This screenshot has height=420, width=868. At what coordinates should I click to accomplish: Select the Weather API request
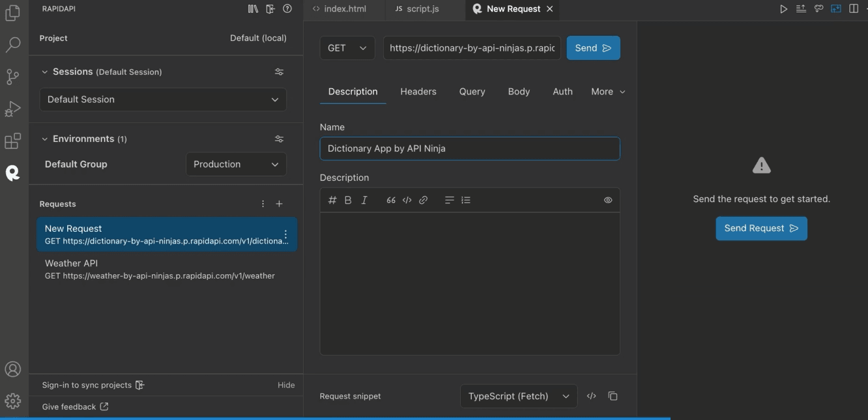(167, 269)
